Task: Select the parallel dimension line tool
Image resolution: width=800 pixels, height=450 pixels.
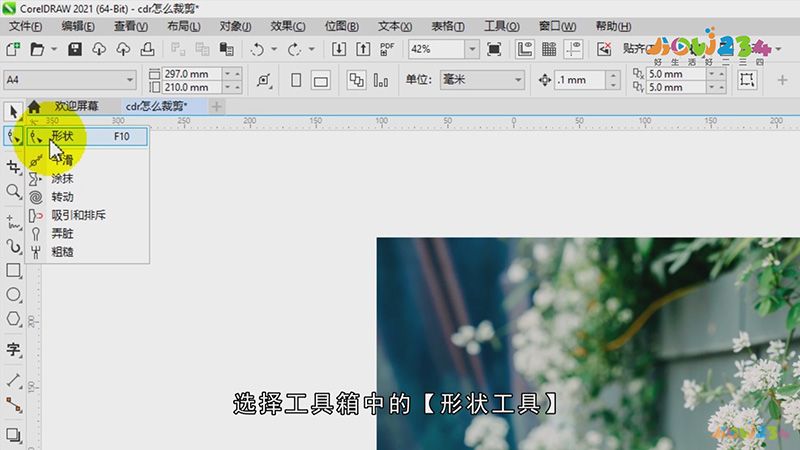Action: point(13,381)
